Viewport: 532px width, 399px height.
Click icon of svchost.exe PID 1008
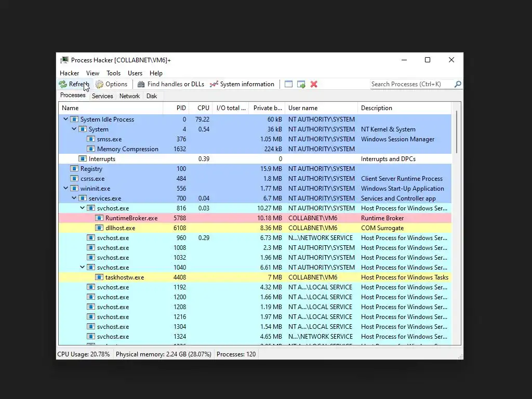pos(90,247)
